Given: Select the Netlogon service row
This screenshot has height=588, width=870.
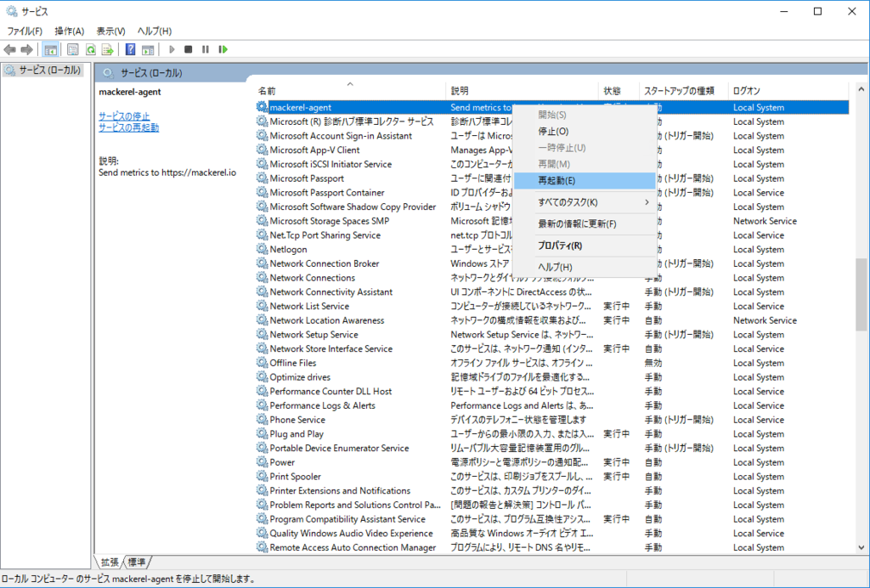Looking at the screenshot, I should pyautogui.click(x=552, y=249).
